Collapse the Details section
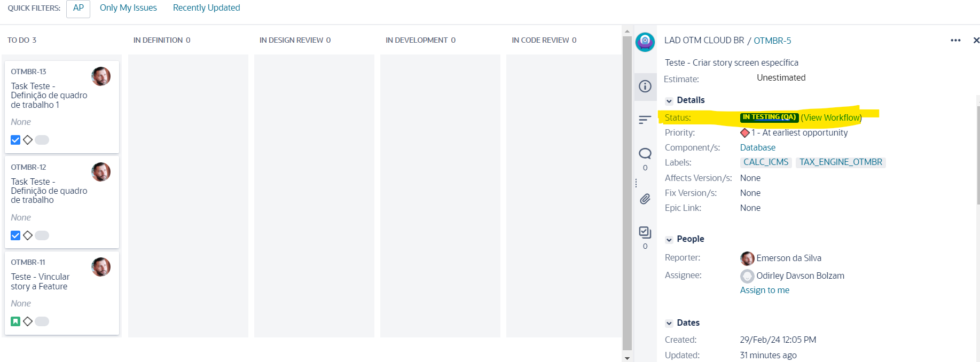980x362 pixels. click(x=669, y=101)
